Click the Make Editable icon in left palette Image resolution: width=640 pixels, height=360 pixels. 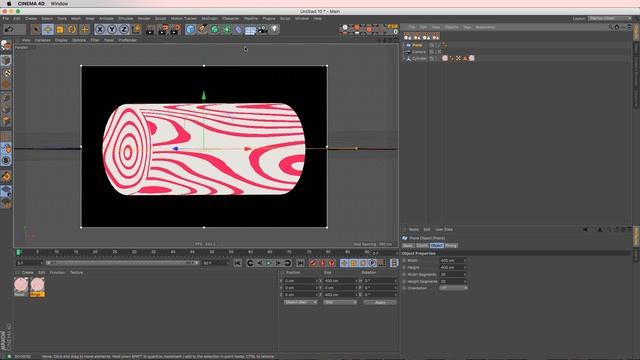tap(6, 46)
